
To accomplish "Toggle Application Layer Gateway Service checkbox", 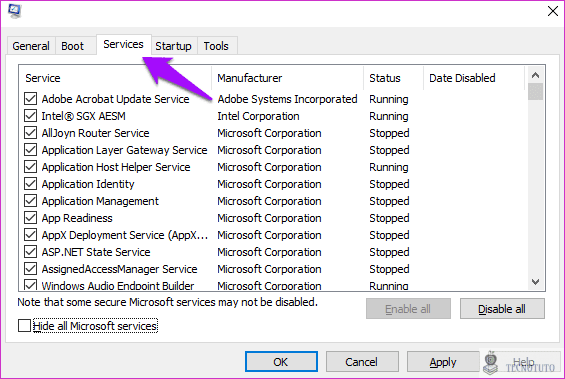I will (x=30, y=150).
